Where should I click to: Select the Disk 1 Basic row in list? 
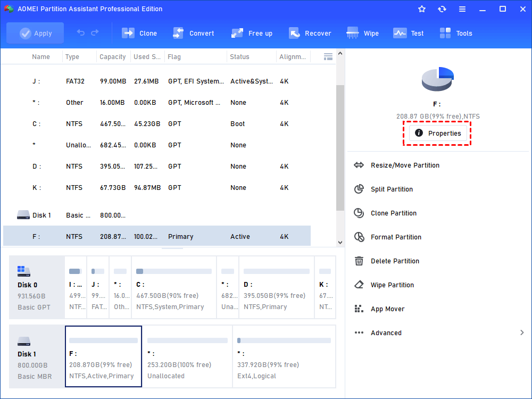(157, 215)
